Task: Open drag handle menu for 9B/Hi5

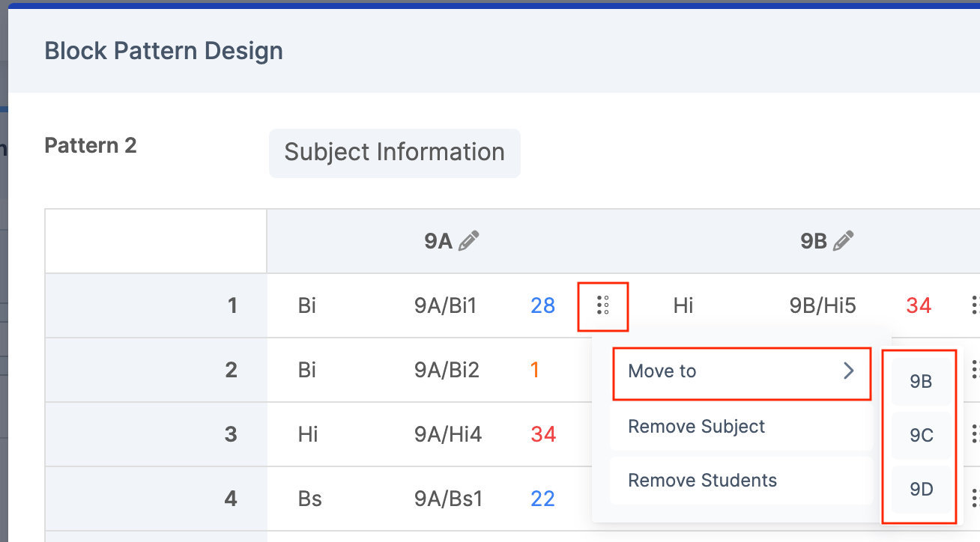Action: [x=975, y=305]
